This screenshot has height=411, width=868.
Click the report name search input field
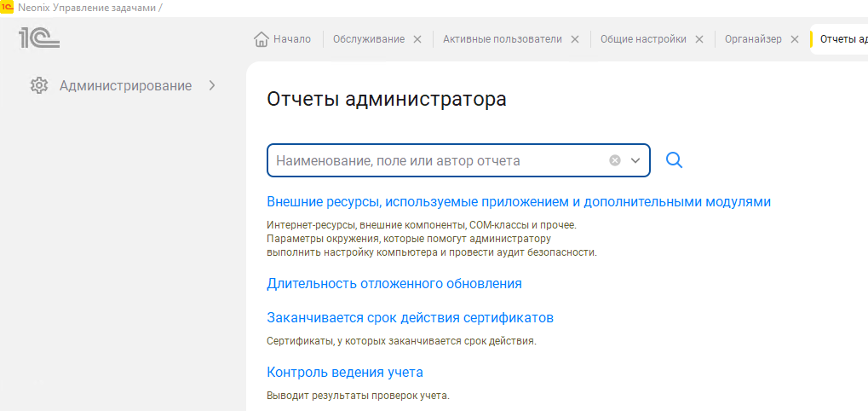434,160
